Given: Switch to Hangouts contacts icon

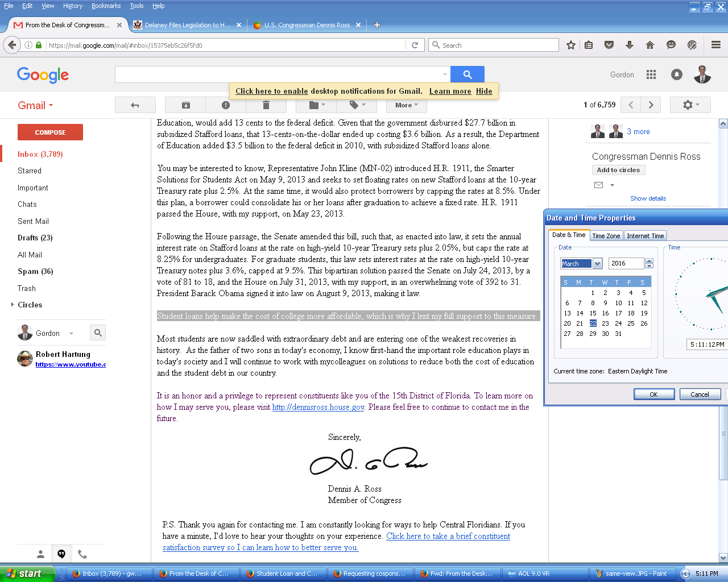Looking at the screenshot, I should [x=40, y=554].
